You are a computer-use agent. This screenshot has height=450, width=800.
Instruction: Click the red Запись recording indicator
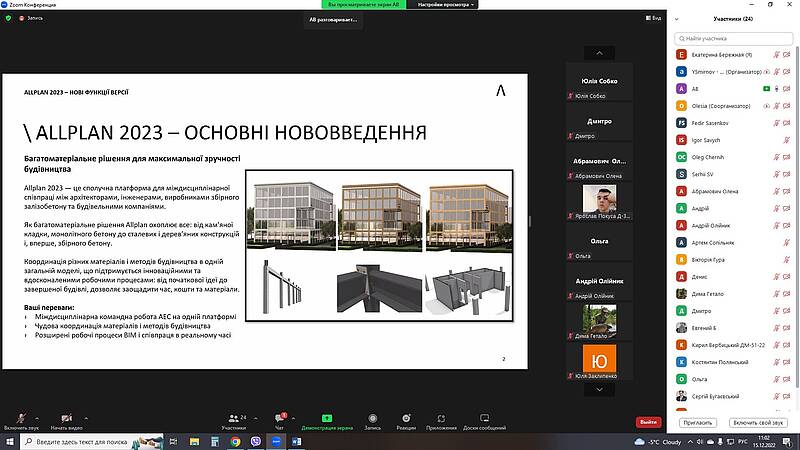coord(31,18)
